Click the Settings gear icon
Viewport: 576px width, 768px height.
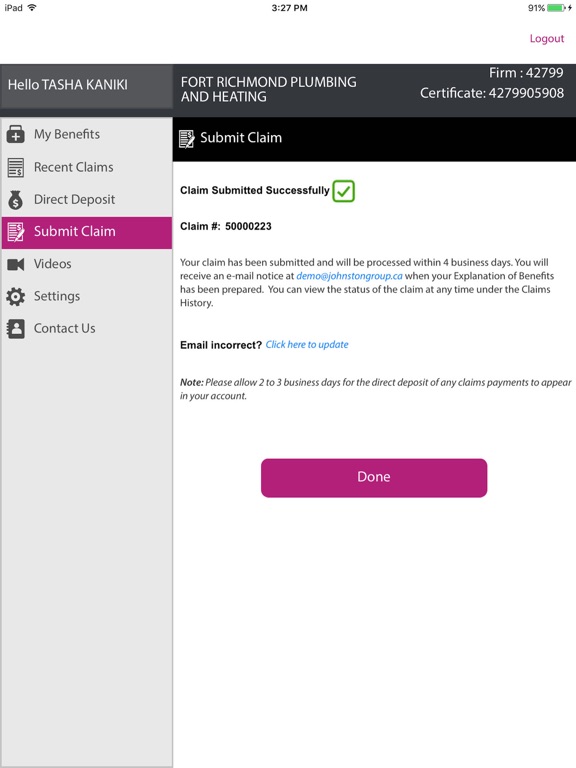[x=16, y=296]
